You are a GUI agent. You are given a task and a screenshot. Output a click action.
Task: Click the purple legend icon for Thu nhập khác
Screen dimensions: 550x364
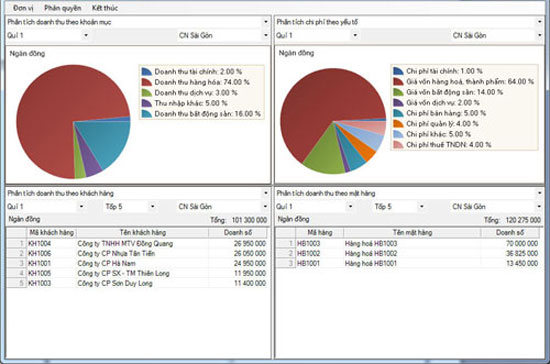pos(147,103)
